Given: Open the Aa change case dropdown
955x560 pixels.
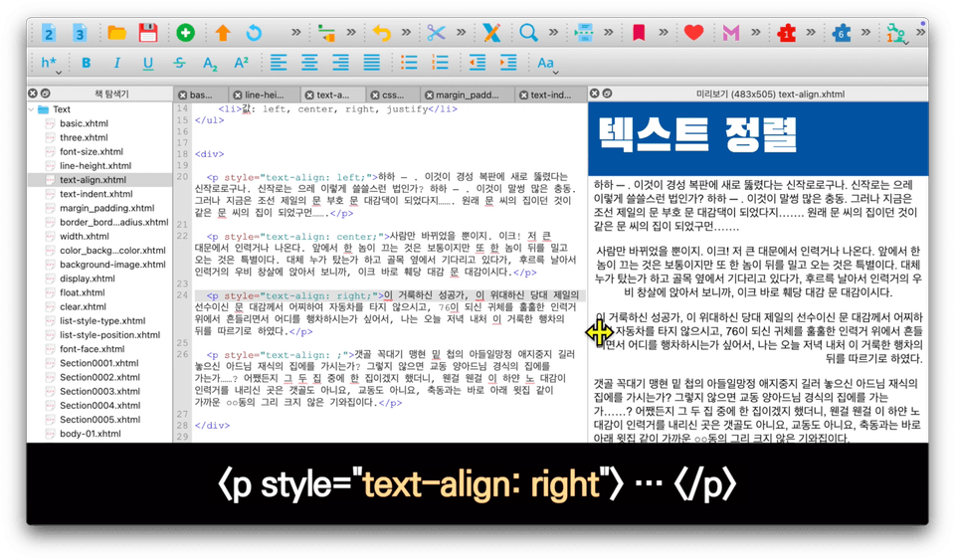Looking at the screenshot, I should [547, 64].
